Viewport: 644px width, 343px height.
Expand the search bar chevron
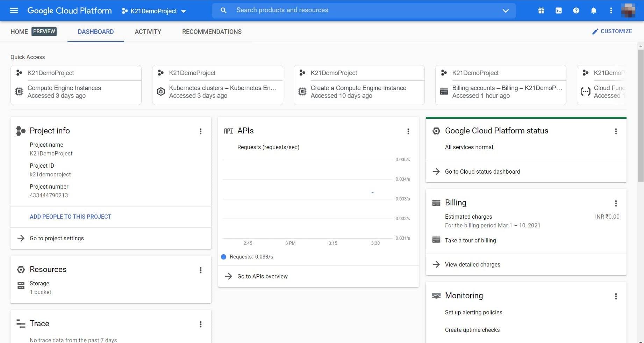tap(506, 11)
